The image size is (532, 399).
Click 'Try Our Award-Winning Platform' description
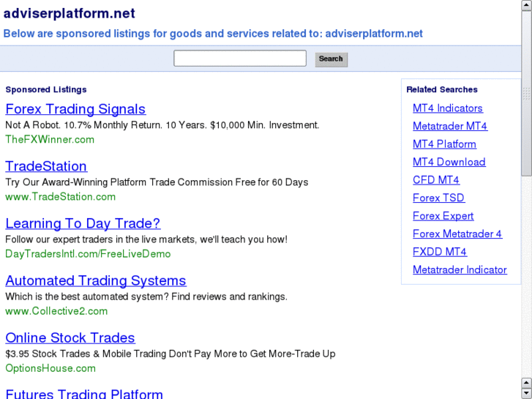click(x=157, y=182)
